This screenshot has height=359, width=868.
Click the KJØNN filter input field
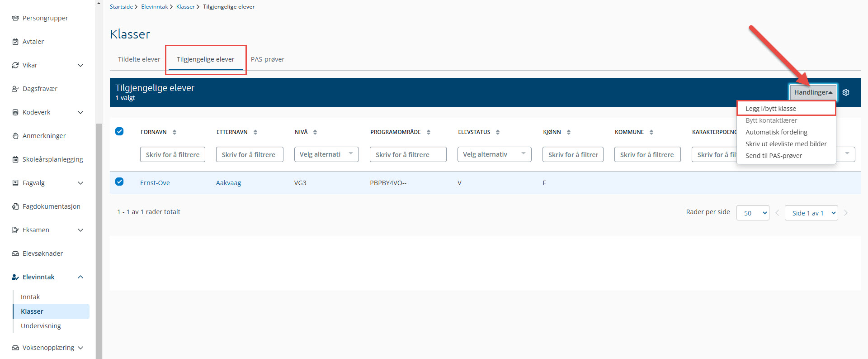coord(573,154)
